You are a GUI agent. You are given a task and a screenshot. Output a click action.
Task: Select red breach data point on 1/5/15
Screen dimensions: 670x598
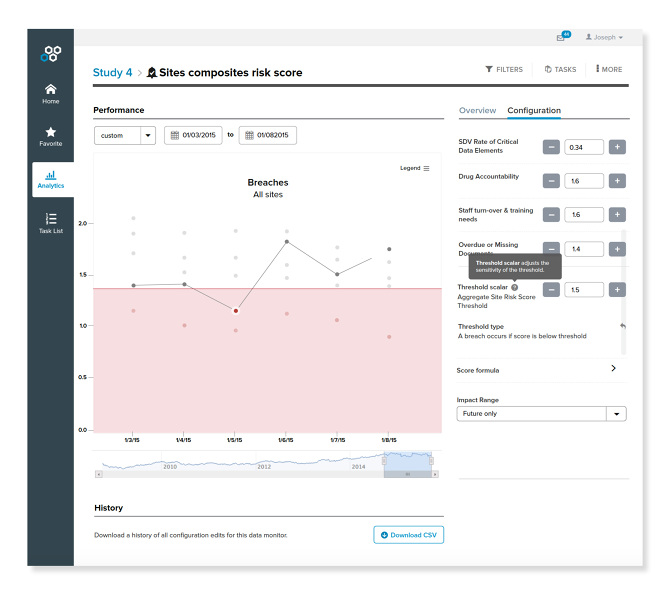[x=235, y=311]
